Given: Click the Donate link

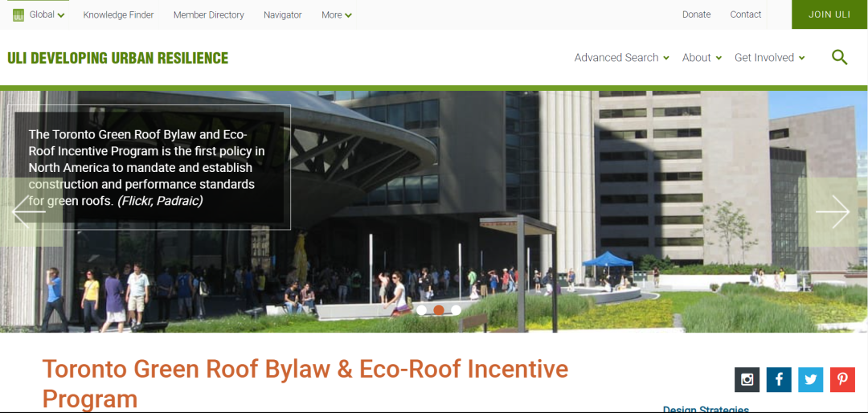Looking at the screenshot, I should tap(696, 14).
